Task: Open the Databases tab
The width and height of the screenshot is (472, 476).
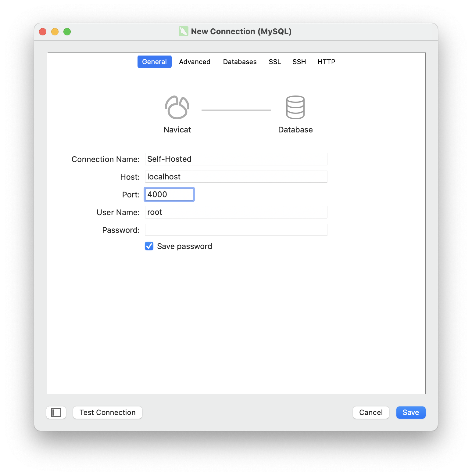Action: (239, 62)
